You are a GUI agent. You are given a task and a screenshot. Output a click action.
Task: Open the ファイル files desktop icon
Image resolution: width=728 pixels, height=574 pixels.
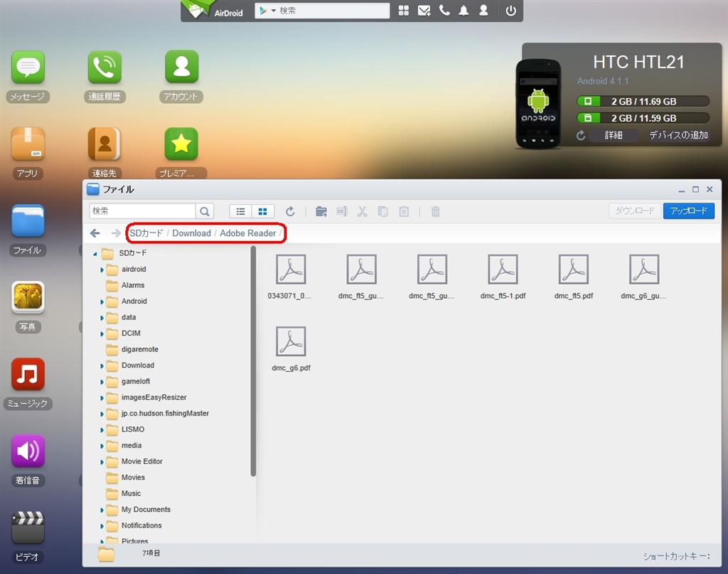[x=28, y=220]
